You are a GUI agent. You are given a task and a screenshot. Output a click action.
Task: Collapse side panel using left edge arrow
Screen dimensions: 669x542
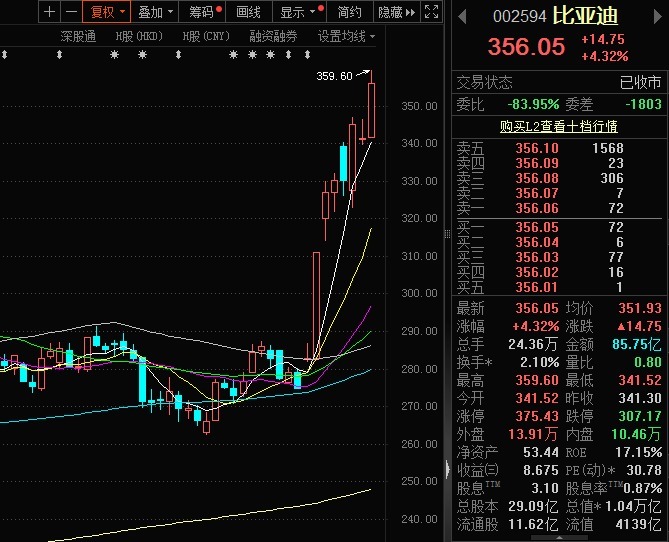pos(446,234)
